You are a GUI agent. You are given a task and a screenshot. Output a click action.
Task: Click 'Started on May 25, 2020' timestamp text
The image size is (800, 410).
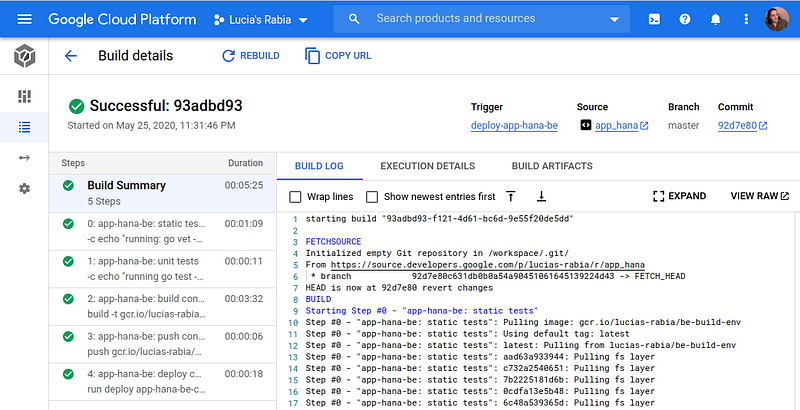click(152, 125)
